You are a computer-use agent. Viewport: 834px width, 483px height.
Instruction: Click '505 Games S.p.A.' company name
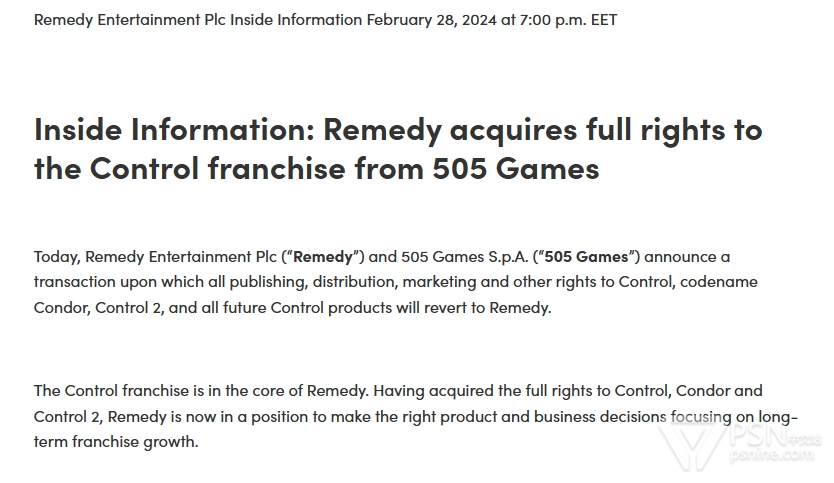tap(464, 257)
